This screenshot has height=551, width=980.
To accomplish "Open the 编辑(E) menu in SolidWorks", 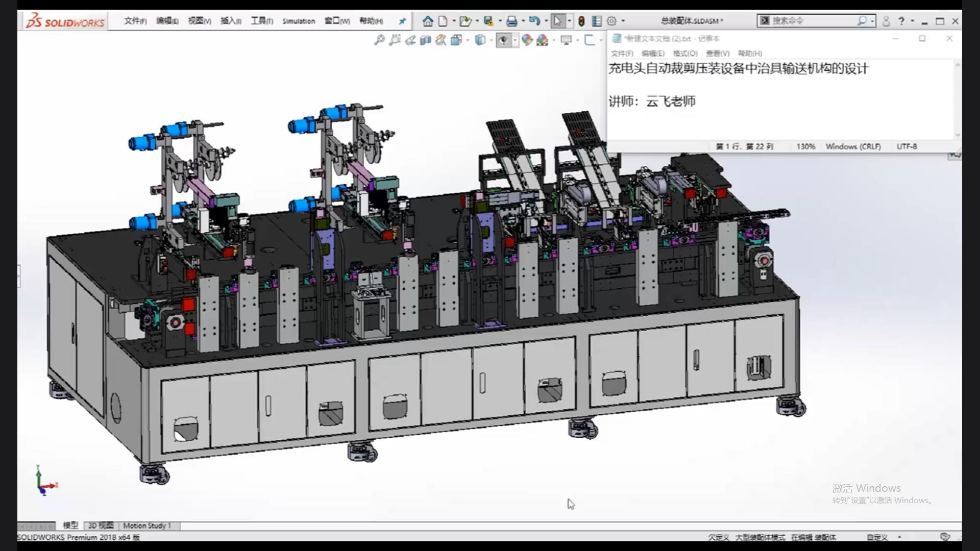I will pyautogui.click(x=167, y=21).
